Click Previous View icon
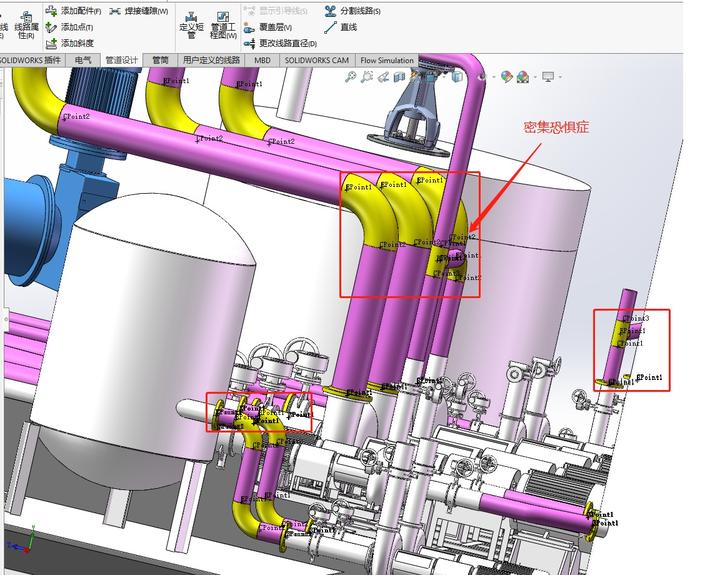Viewport: 720px width, 575px height. click(x=383, y=77)
